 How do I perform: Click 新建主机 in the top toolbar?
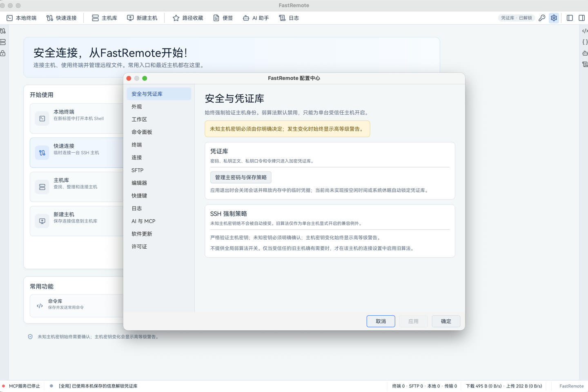(142, 18)
